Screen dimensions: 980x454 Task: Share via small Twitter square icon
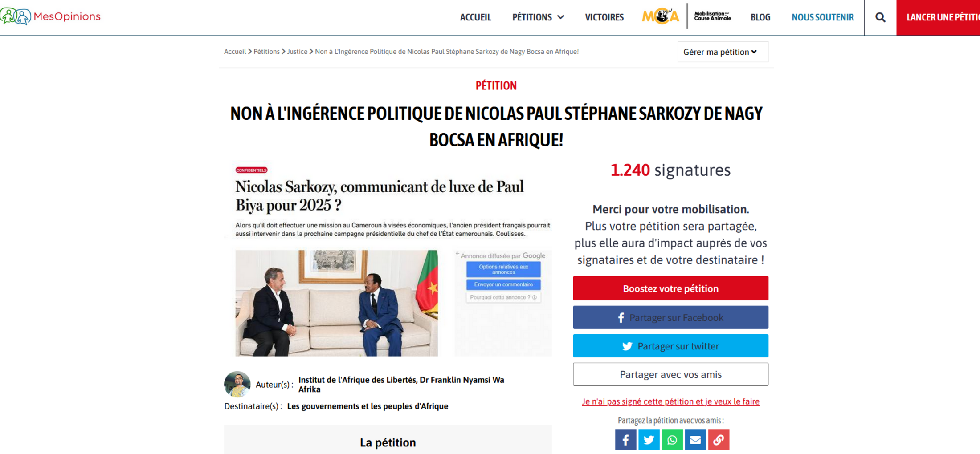point(649,440)
